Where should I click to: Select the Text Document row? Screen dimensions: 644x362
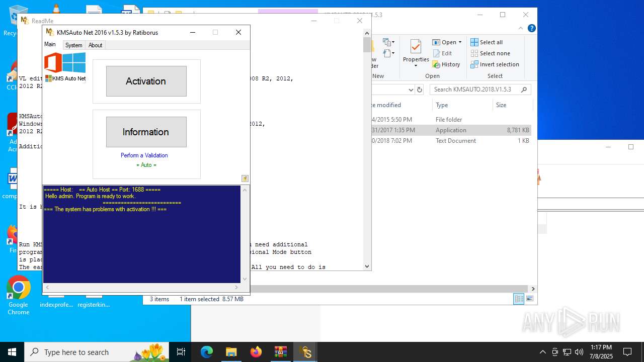pyautogui.click(x=451, y=141)
